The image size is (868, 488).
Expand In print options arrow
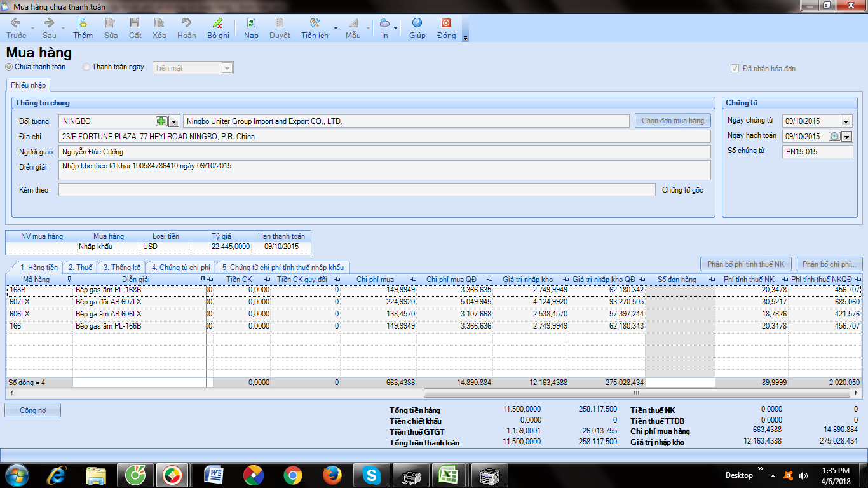pyautogui.click(x=396, y=28)
